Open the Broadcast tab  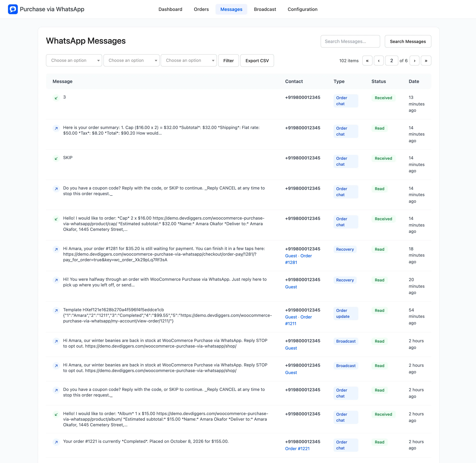point(265,9)
